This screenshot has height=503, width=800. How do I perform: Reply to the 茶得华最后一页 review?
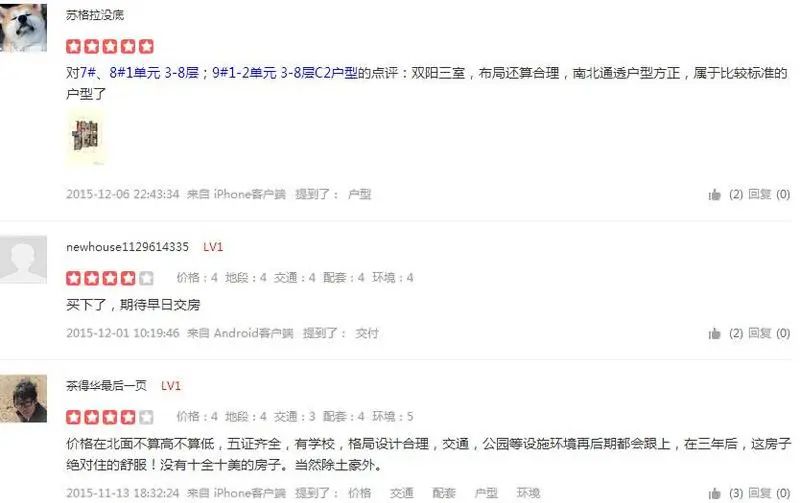point(769,493)
